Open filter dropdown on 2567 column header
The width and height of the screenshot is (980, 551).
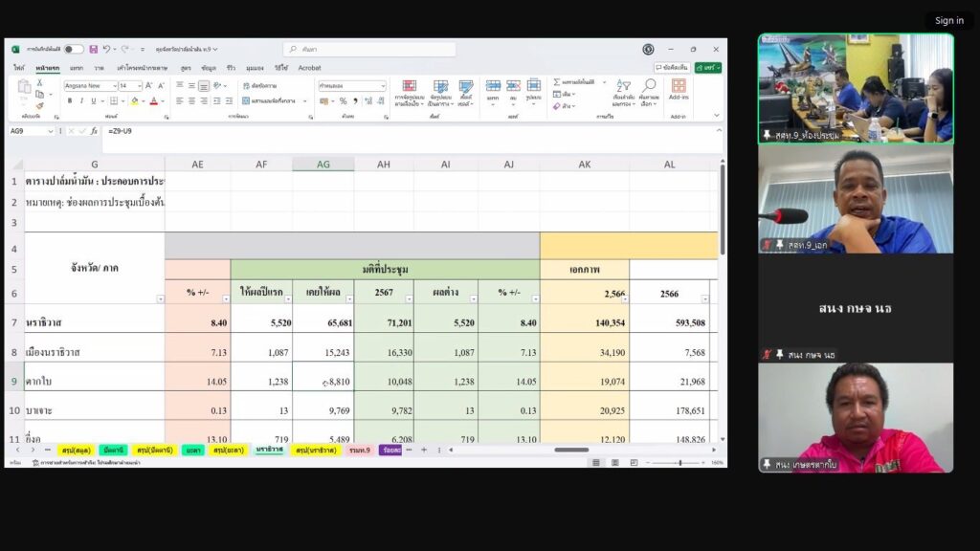(x=410, y=299)
